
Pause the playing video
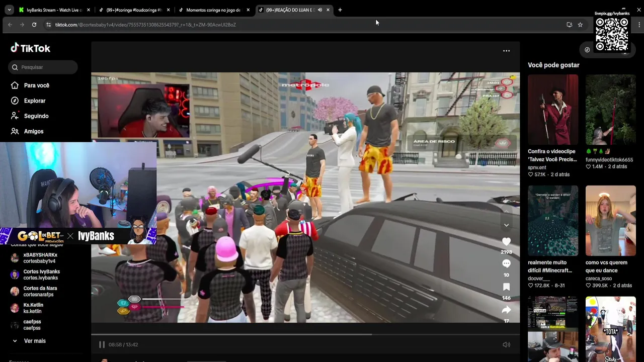click(x=102, y=344)
